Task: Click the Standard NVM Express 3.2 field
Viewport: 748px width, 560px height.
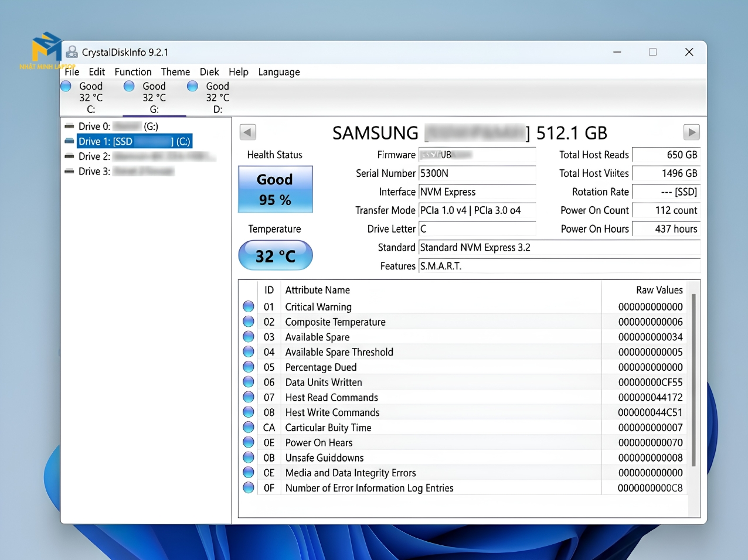Action: [559, 248]
